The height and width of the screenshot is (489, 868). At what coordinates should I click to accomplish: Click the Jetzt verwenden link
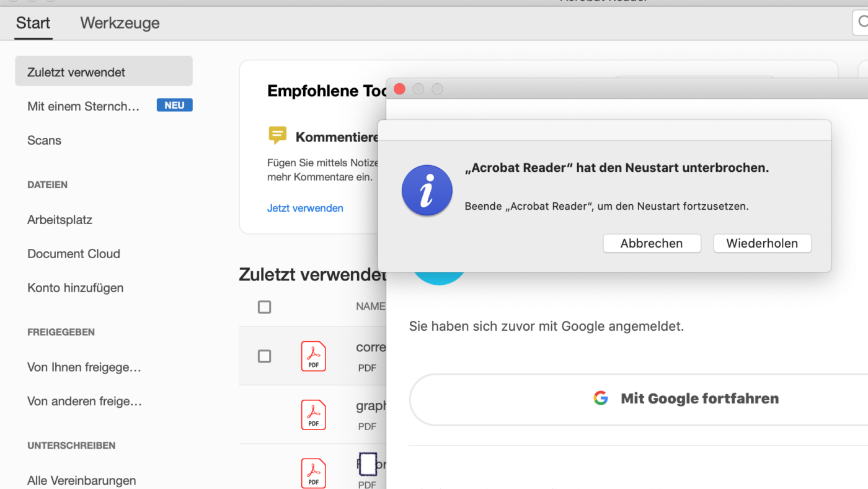[305, 208]
